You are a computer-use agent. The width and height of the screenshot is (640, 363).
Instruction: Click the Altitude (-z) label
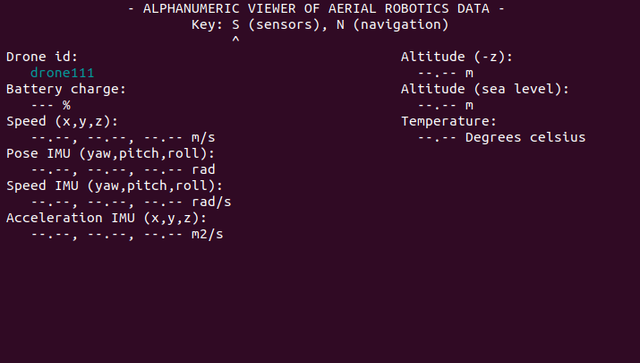(x=456, y=57)
